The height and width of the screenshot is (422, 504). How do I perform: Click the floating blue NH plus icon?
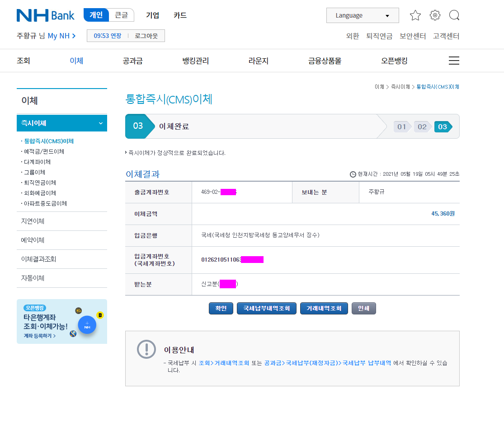pos(87,324)
